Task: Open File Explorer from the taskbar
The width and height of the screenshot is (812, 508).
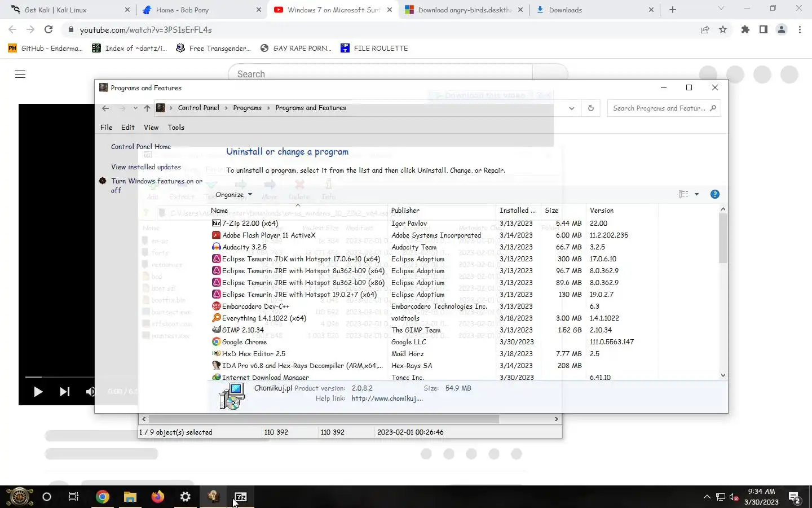Action: [x=130, y=497]
